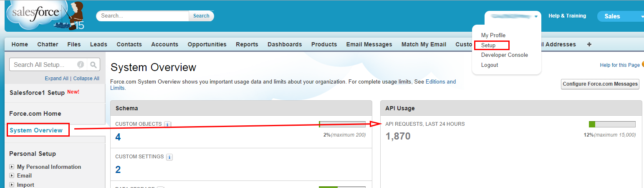Viewport: 644px width, 188px height.
Task: Click the info icon beside Custom Objects
Action: click(167, 124)
